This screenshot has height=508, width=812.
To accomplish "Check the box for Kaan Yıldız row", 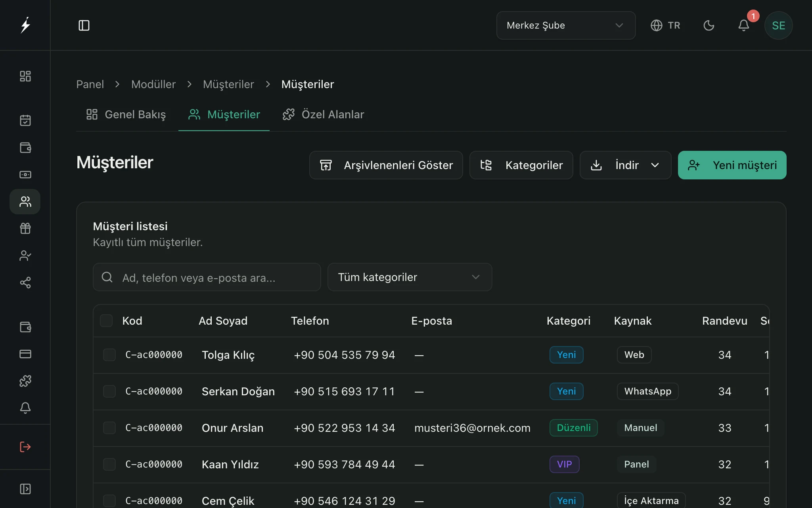I will click(109, 464).
